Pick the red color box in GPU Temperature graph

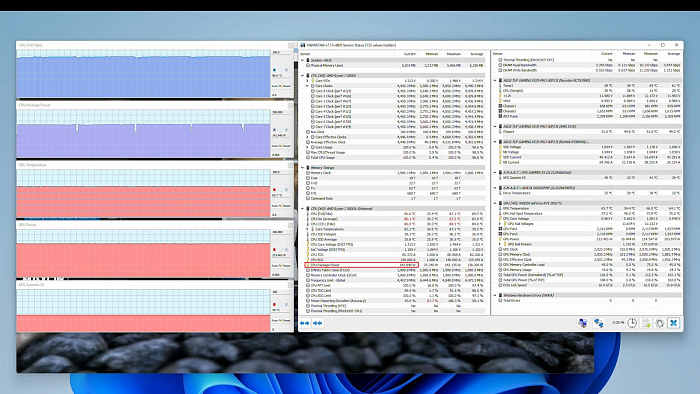[x=274, y=190]
